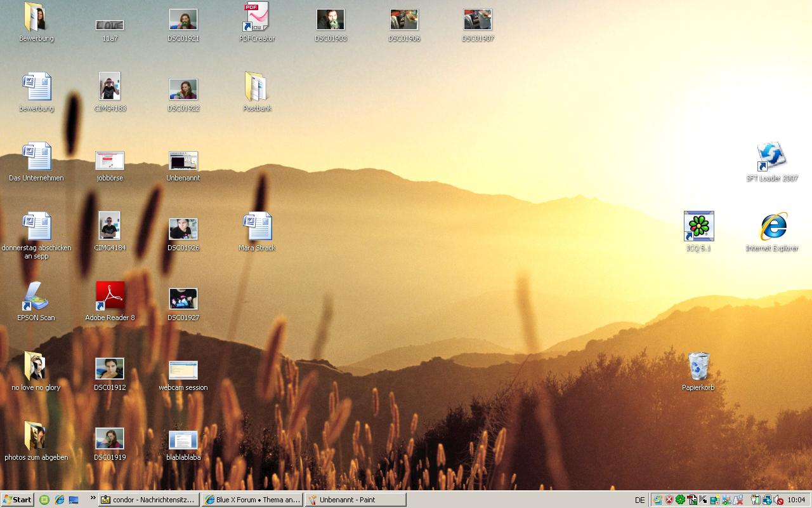Select the Mara Strack Word document

[x=257, y=227]
